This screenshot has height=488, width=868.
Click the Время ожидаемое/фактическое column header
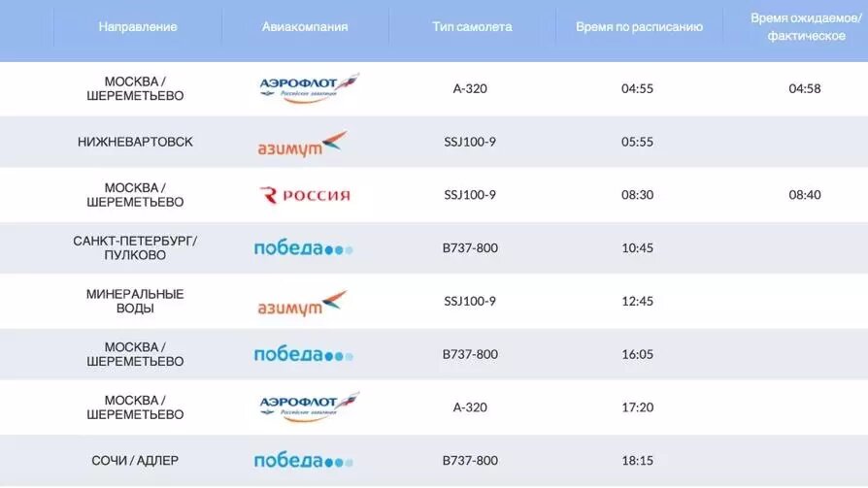[x=806, y=27]
